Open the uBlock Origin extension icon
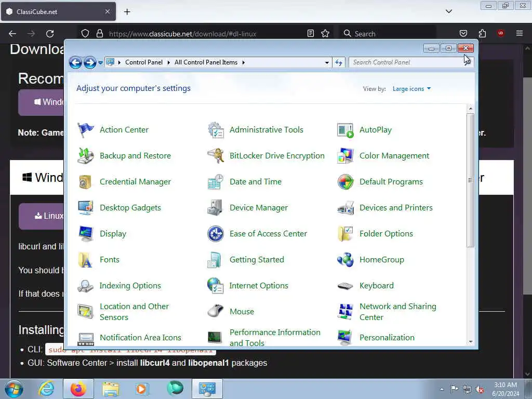 [x=501, y=33]
